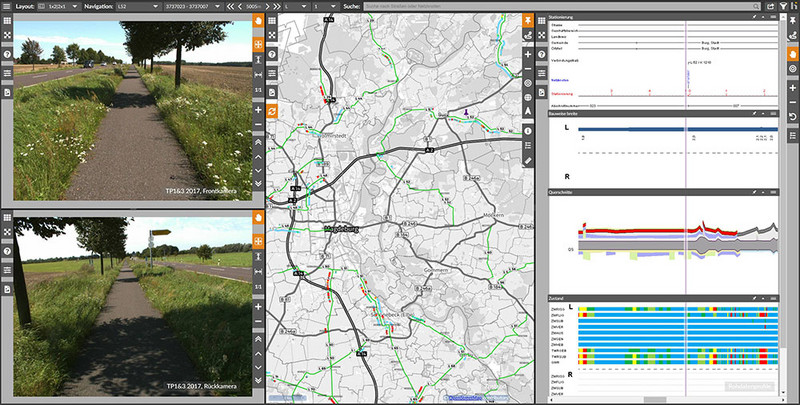800x405 pixels.
Task: Open the lane side dropdown L
Action: [296, 7]
